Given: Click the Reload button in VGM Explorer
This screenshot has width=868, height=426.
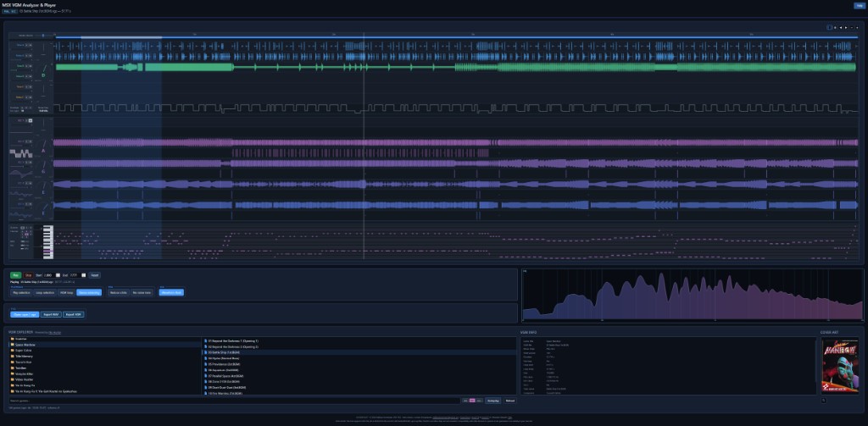Looking at the screenshot, I should pyautogui.click(x=509, y=401).
